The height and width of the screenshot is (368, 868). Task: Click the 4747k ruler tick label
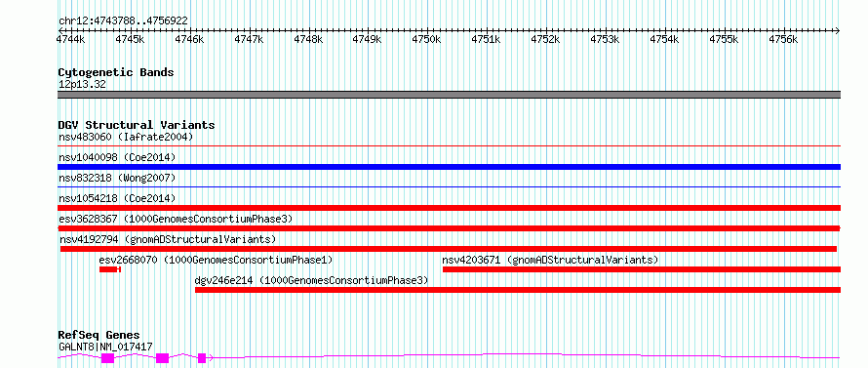[249, 39]
